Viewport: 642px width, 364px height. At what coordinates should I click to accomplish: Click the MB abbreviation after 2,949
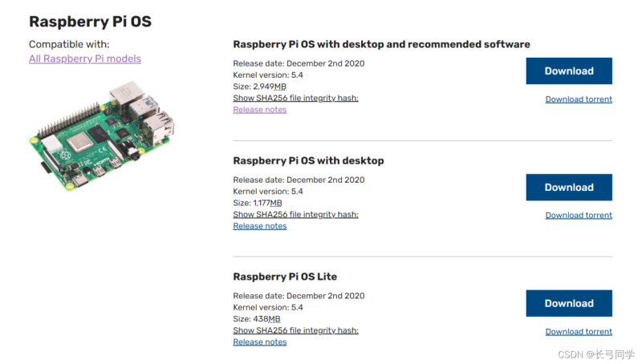(280, 87)
